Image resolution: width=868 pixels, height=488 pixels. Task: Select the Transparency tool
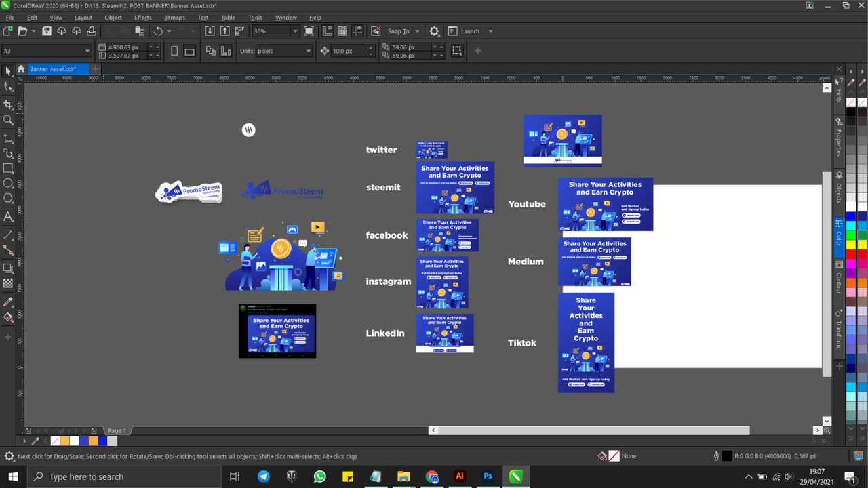click(8, 284)
